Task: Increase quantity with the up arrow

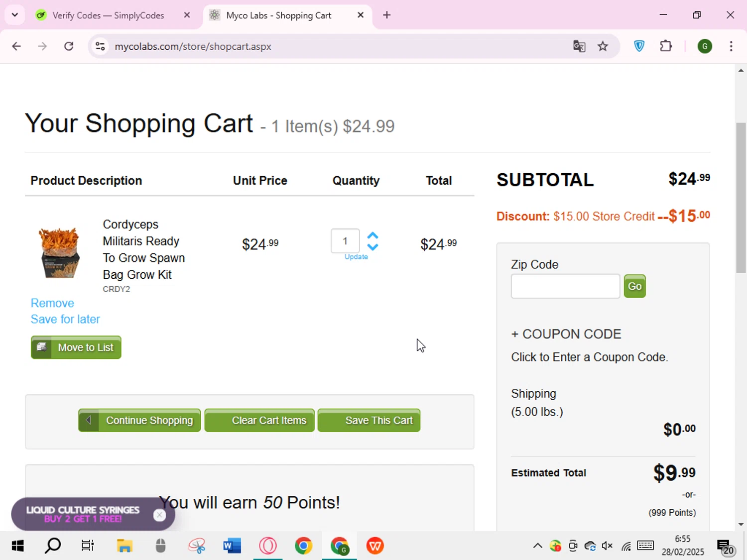Action: pos(373,235)
